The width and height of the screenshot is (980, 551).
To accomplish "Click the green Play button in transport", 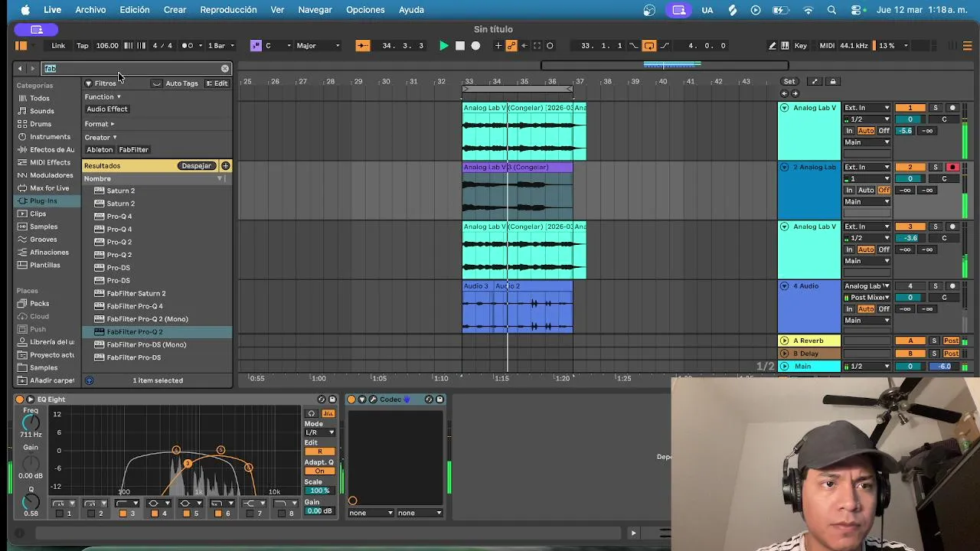I will tap(443, 46).
